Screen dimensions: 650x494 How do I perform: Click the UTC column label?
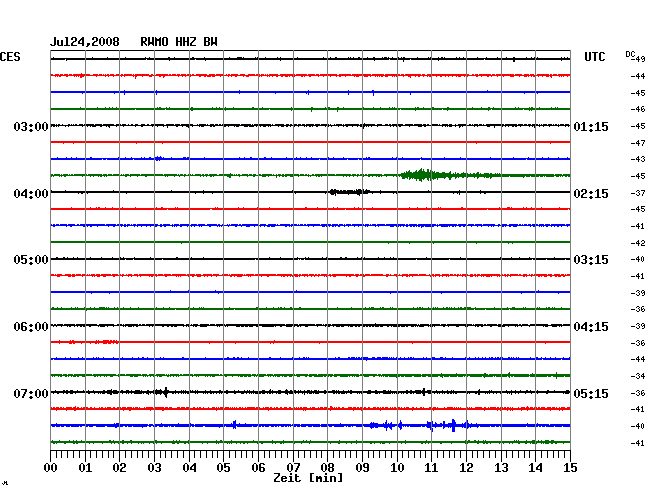coord(595,57)
